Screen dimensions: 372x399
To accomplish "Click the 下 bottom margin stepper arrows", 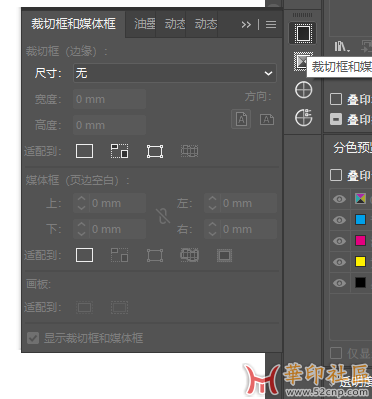I will (x=81, y=229).
